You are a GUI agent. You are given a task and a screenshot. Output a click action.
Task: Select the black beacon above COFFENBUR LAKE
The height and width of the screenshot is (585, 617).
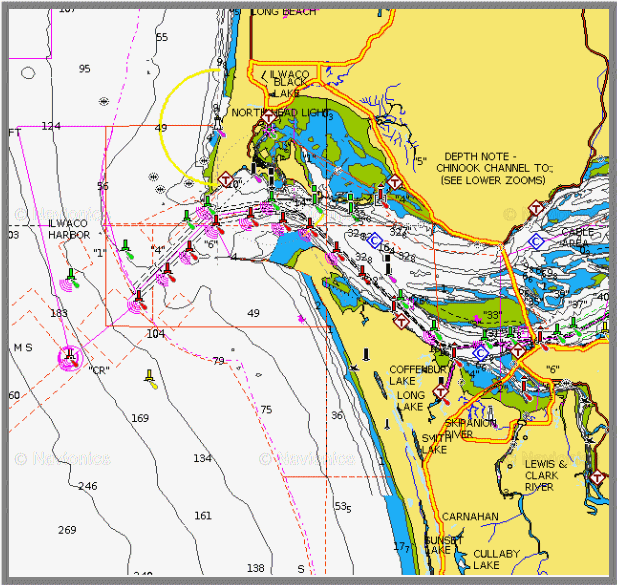(366, 354)
